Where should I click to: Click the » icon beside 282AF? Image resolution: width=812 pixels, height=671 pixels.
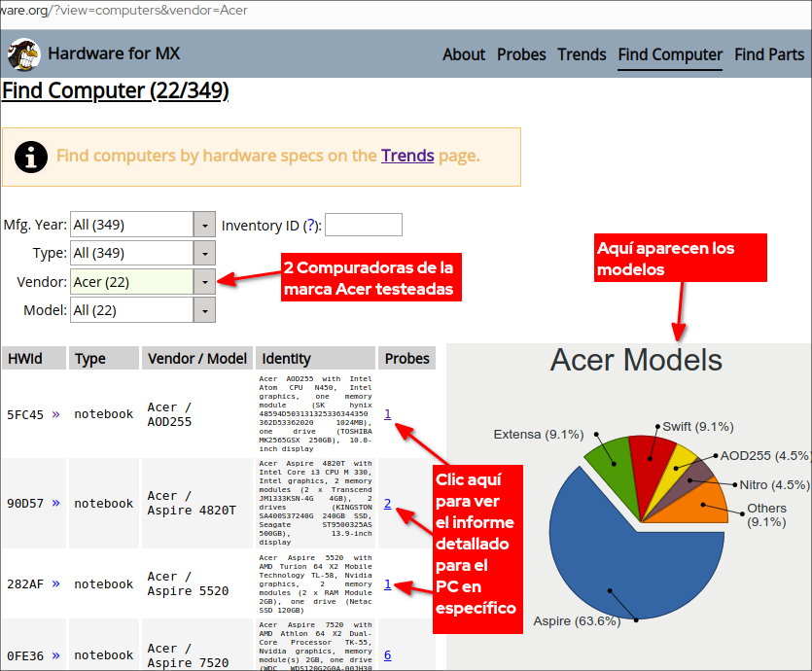click(56, 583)
